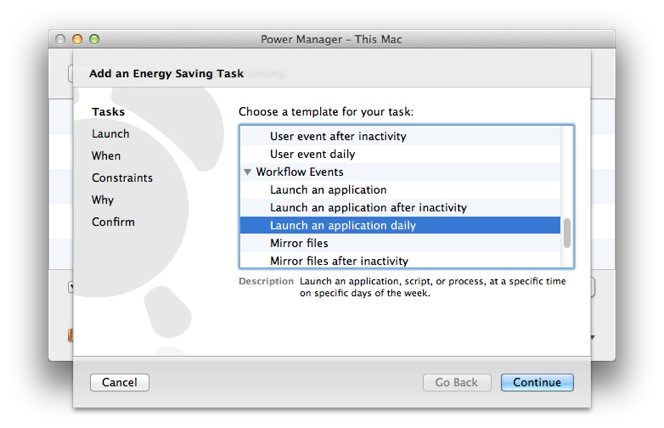
Task: Click the template description text
Action: (x=432, y=287)
